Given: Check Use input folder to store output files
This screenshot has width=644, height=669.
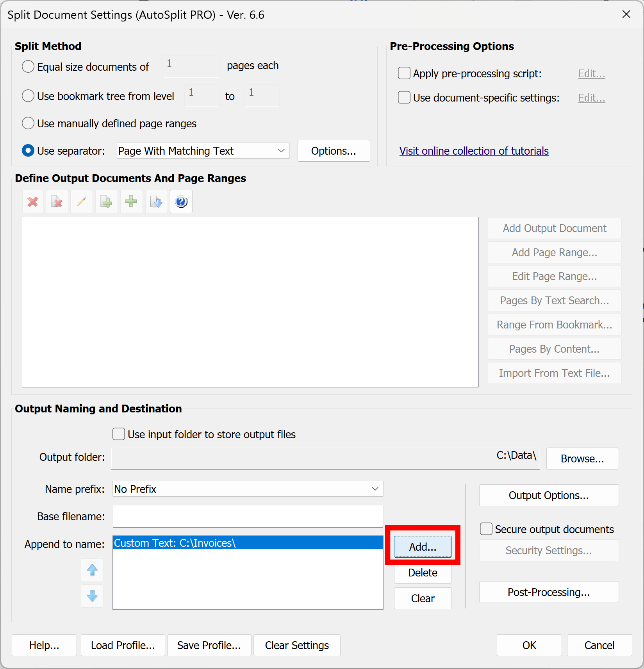Looking at the screenshot, I should tap(118, 434).
